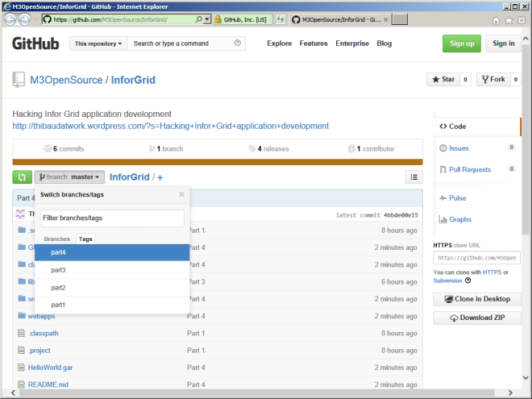532x399 pixels.
Task: Click the green compare and review button
Action: (22, 177)
